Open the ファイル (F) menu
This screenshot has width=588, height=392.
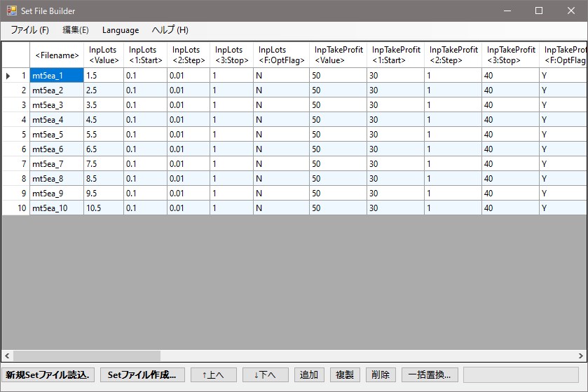tap(29, 30)
